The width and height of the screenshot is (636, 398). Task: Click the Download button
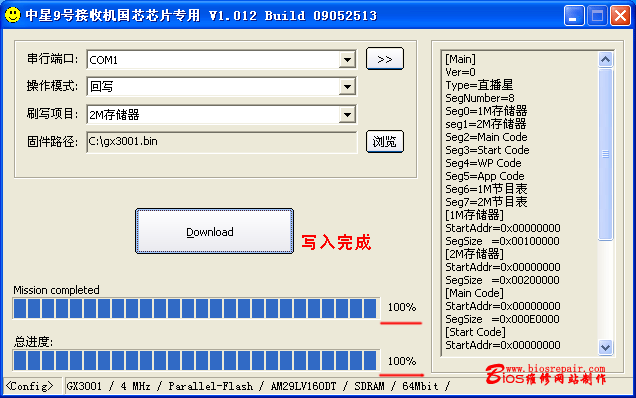tap(214, 231)
